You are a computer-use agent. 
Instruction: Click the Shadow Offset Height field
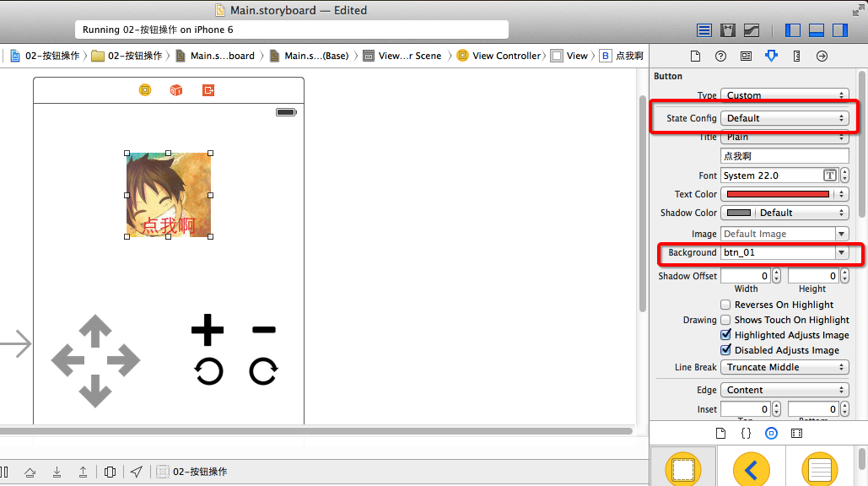click(x=813, y=276)
